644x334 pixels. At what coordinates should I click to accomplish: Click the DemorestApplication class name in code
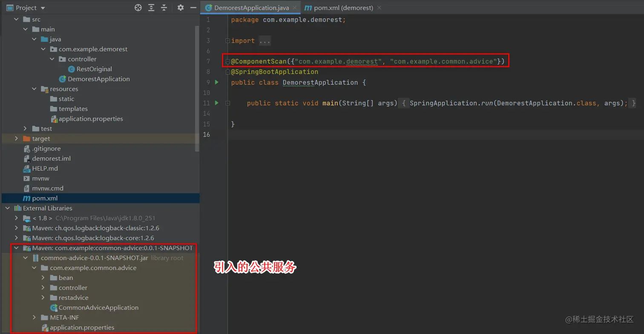pos(320,82)
